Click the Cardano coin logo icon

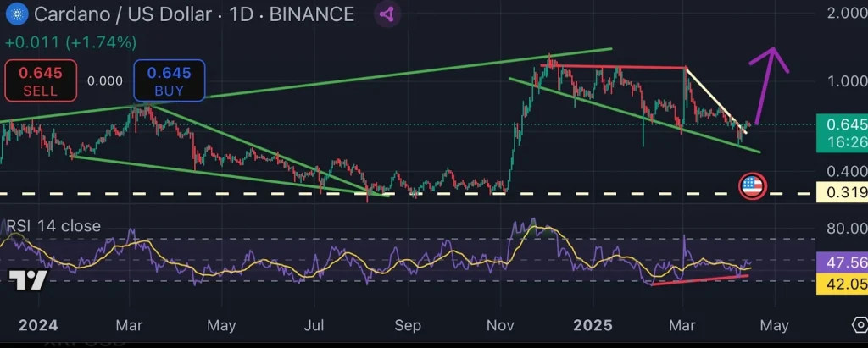[17, 14]
